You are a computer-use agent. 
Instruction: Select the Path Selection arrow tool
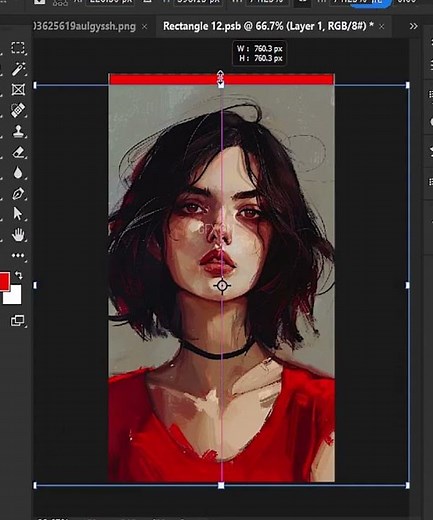(x=17, y=214)
